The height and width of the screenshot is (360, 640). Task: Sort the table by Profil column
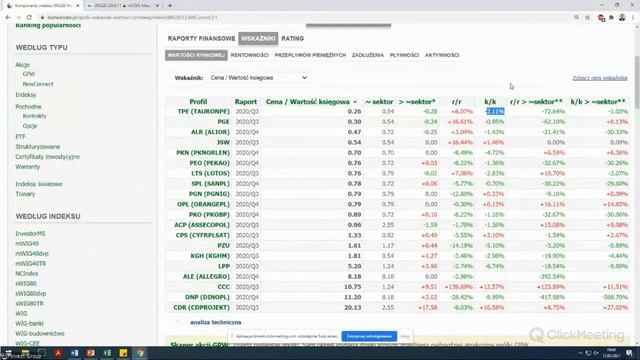coord(198,102)
